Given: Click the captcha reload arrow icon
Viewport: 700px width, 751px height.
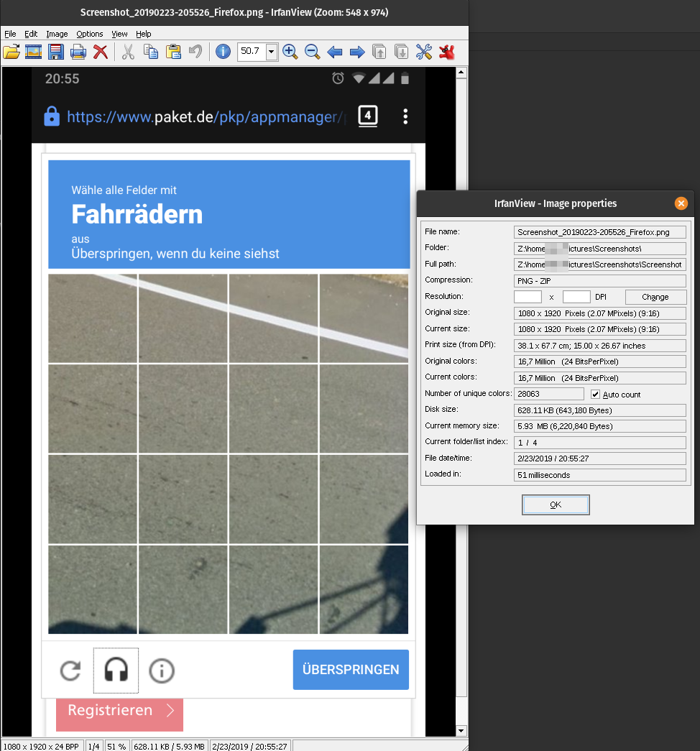Looking at the screenshot, I should coord(70,670).
